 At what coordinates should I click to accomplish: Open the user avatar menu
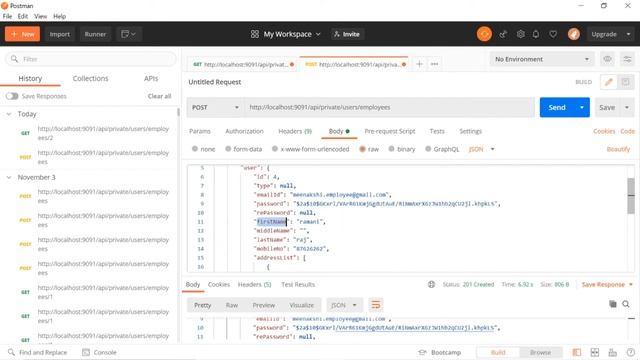coord(573,34)
